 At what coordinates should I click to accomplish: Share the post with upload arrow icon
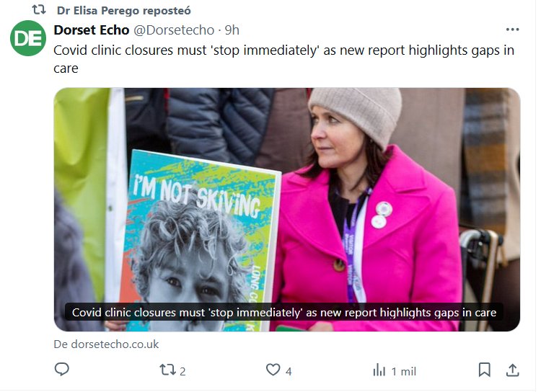click(x=513, y=370)
